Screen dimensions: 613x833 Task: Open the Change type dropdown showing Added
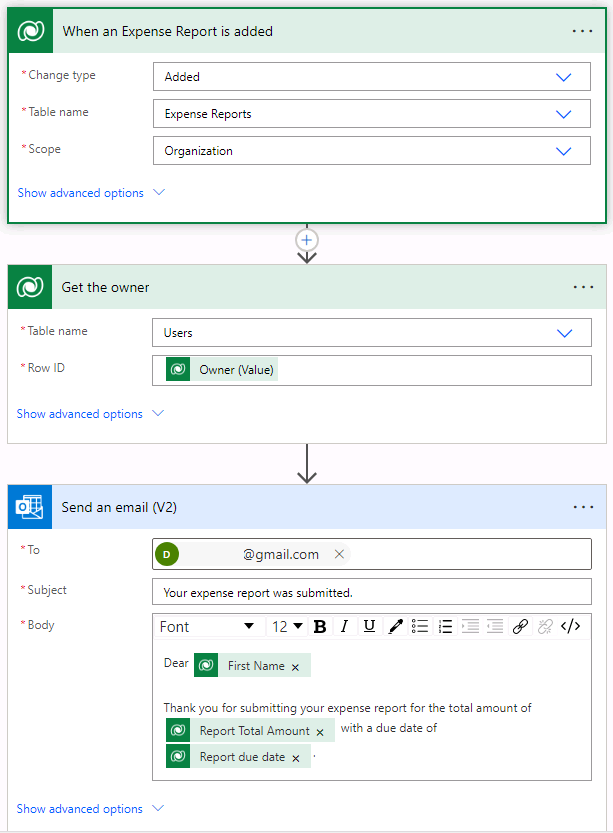[x=371, y=76]
